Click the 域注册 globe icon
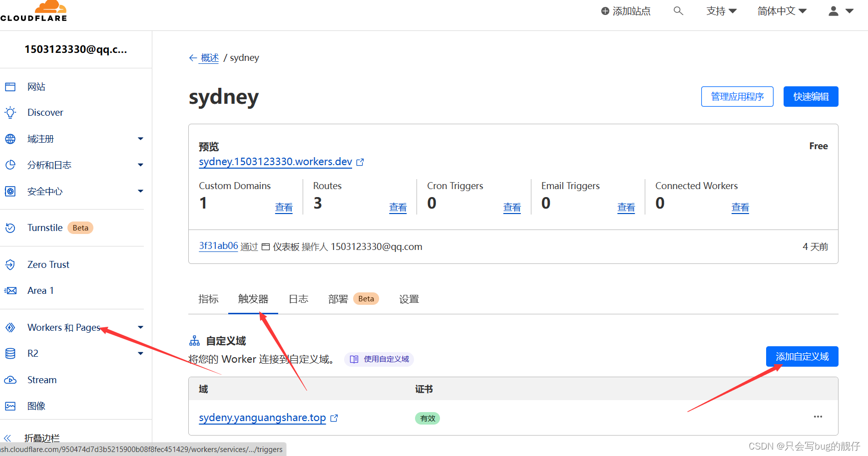The height and width of the screenshot is (456, 868). tap(10, 139)
